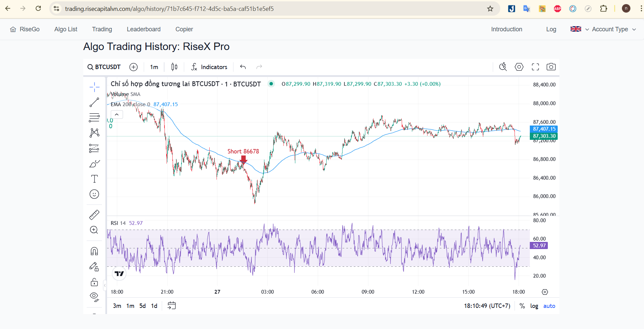Redo the chart action

259,67
